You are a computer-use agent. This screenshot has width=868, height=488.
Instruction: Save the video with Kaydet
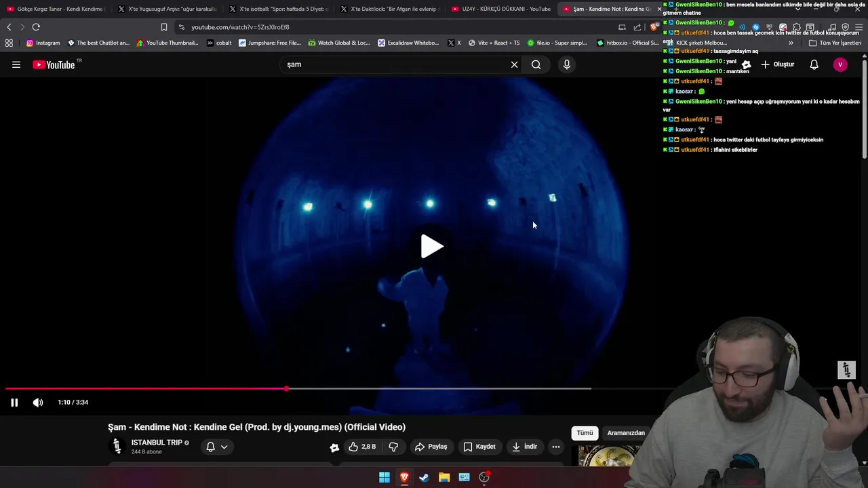click(x=479, y=447)
